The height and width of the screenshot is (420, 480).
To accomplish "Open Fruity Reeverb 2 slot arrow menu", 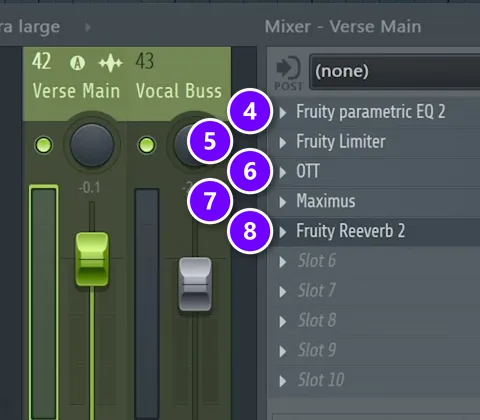I will pyautogui.click(x=283, y=232).
